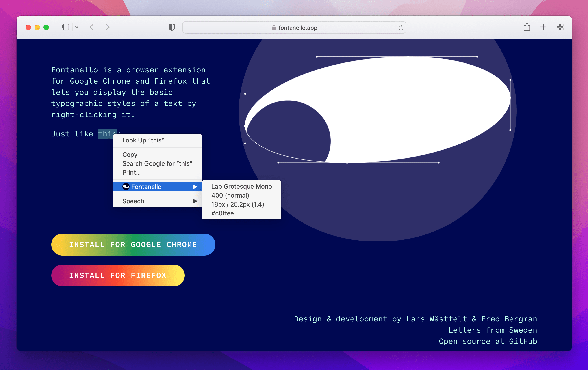Open a new tab with plus icon
Image resolution: width=588 pixels, height=370 pixels.
[543, 27]
